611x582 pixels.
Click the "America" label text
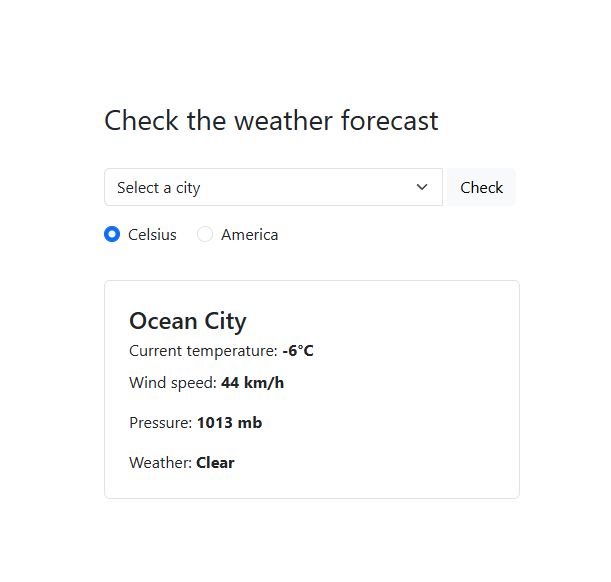(x=249, y=235)
